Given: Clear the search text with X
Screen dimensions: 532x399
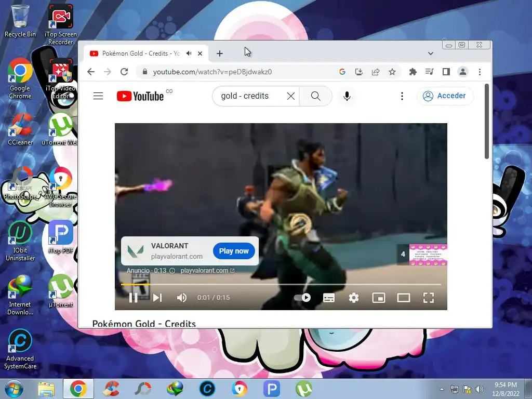Looking at the screenshot, I should click(x=291, y=96).
